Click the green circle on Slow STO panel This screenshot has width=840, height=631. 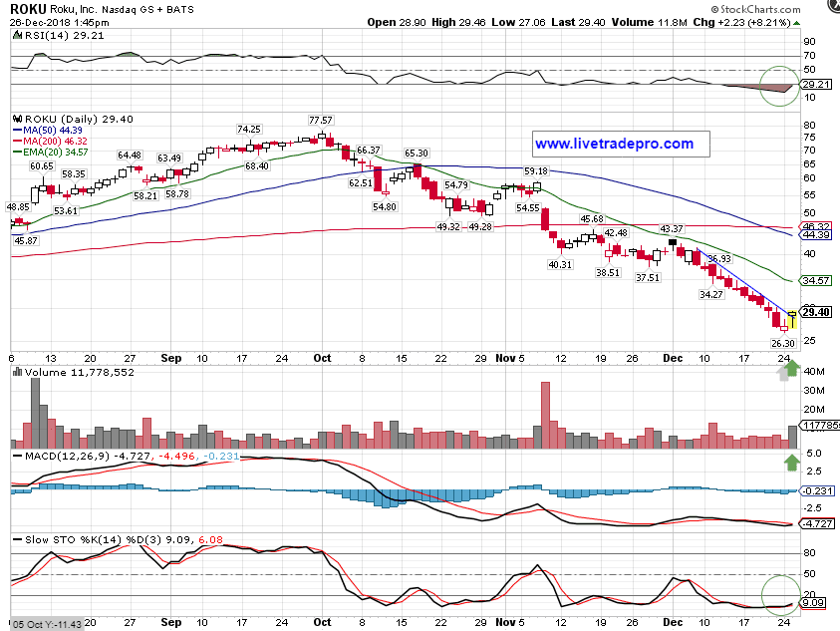[x=779, y=596]
